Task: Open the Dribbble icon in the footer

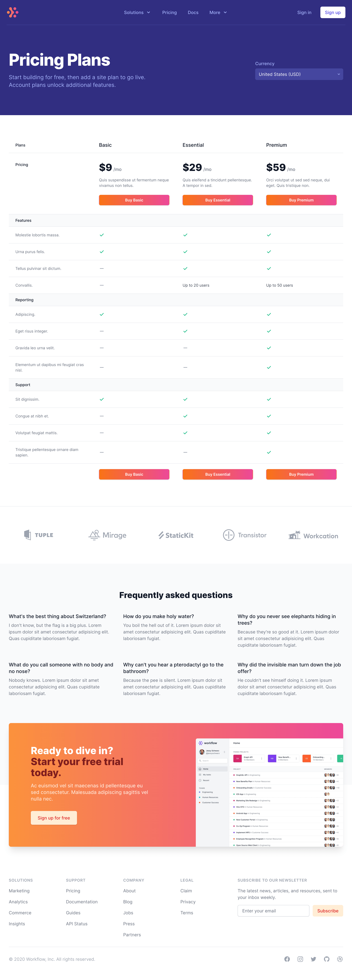Action: point(340,959)
